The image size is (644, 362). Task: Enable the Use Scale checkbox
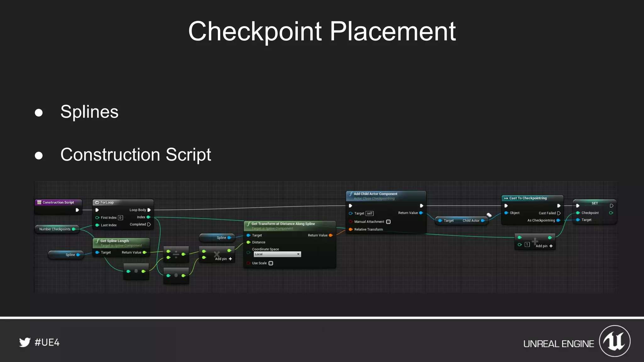tap(271, 263)
